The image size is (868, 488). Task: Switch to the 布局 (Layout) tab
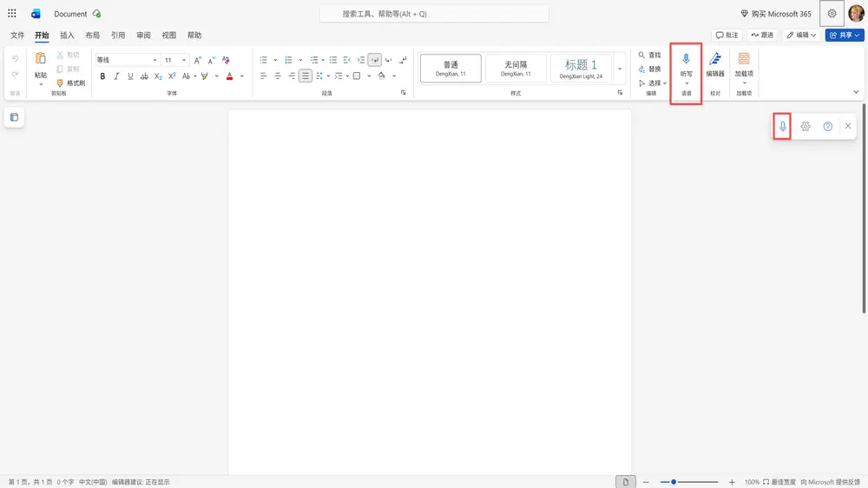pyautogui.click(x=93, y=35)
